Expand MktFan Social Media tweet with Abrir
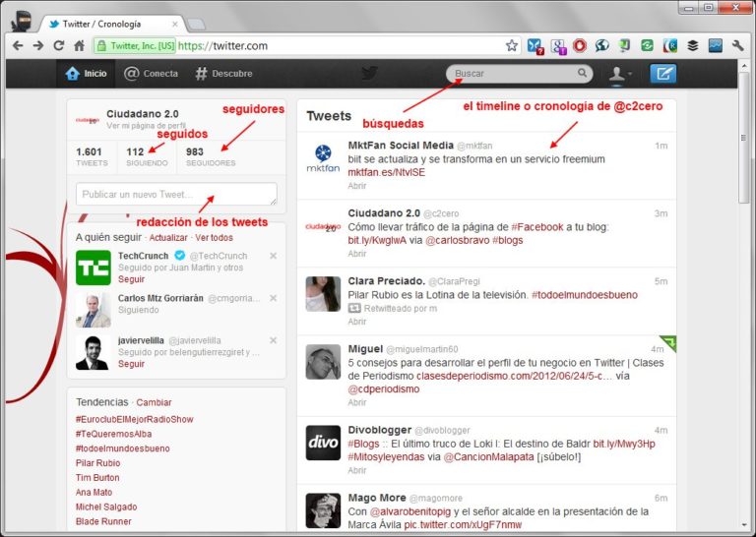The height and width of the screenshot is (537, 756). click(x=356, y=186)
